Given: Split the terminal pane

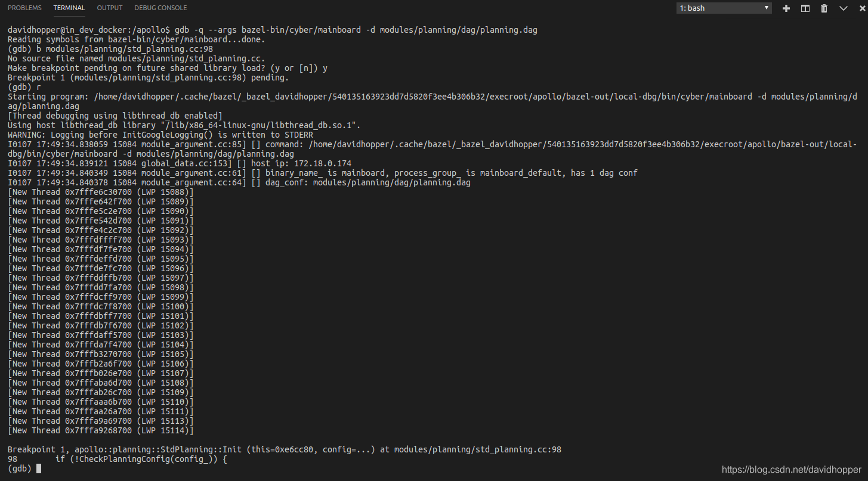Looking at the screenshot, I should pos(804,8).
